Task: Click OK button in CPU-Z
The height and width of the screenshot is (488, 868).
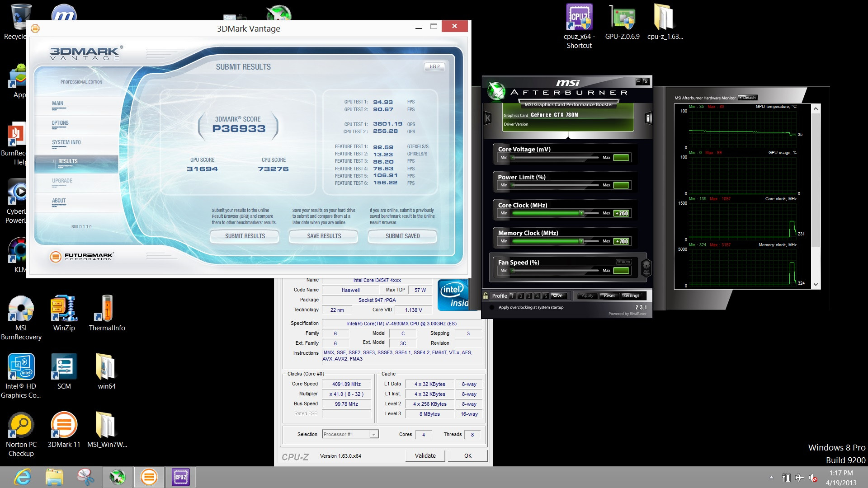Action: tap(468, 455)
